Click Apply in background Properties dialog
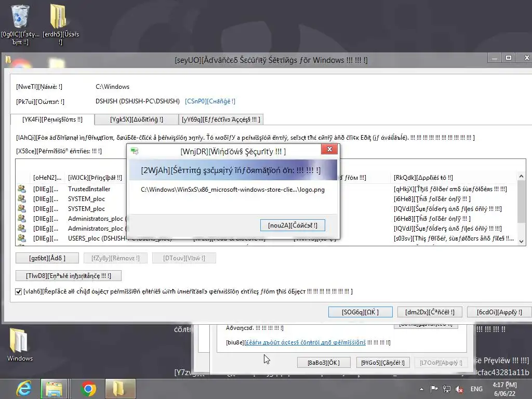The width and height of the screenshot is (532, 399). click(x=441, y=362)
